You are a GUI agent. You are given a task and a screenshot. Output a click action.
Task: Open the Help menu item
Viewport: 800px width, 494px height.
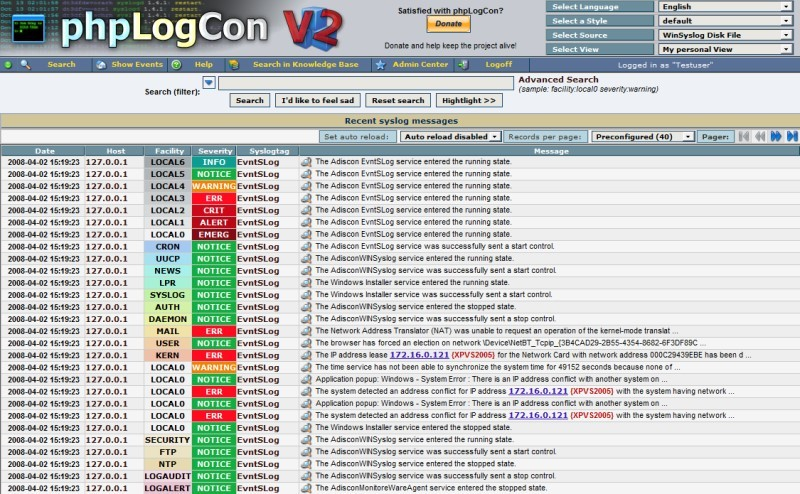(x=204, y=65)
